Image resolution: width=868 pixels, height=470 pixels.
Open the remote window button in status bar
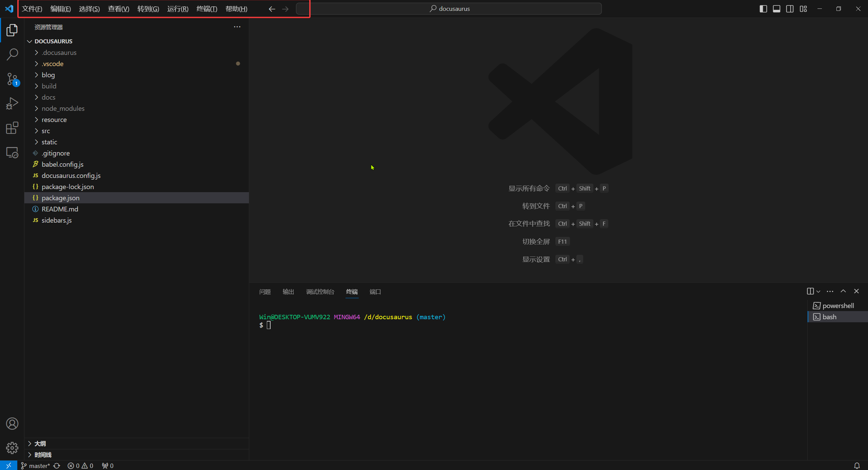pos(8,466)
